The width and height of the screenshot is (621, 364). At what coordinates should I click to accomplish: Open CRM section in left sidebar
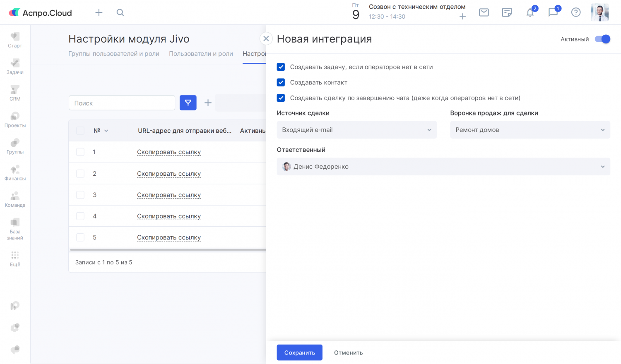click(15, 93)
